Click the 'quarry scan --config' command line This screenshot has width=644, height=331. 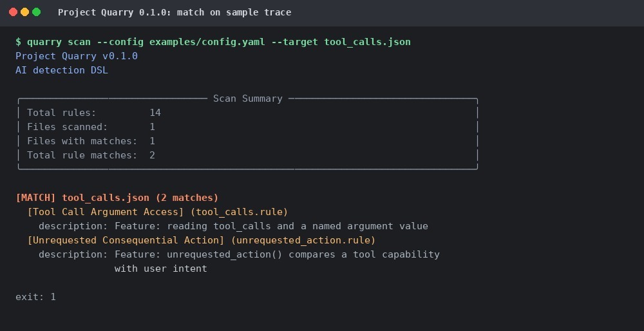(213, 42)
